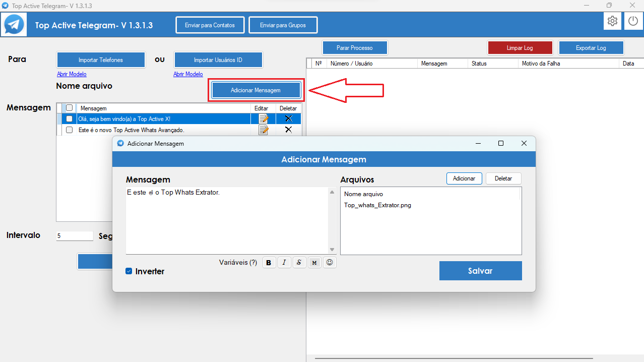Check the box for 'Este é o novo Top Active' row
Viewport: 644px width, 362px height.
point(70,130)
